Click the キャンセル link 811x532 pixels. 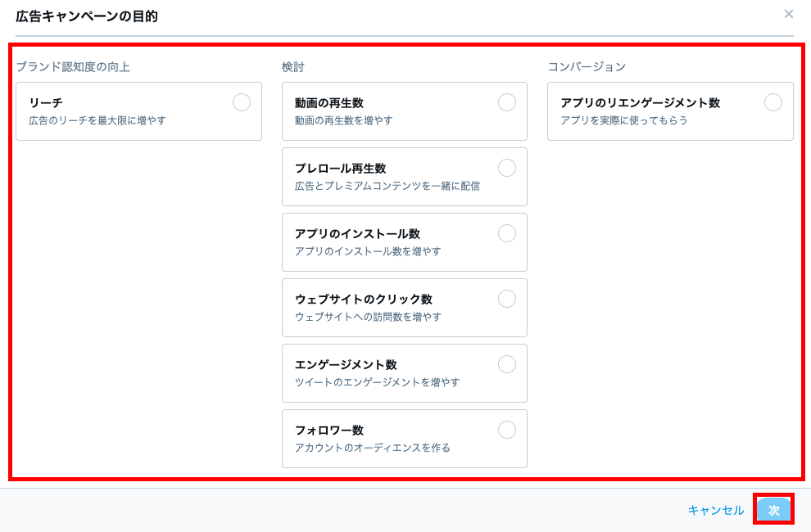click(715, 510)
